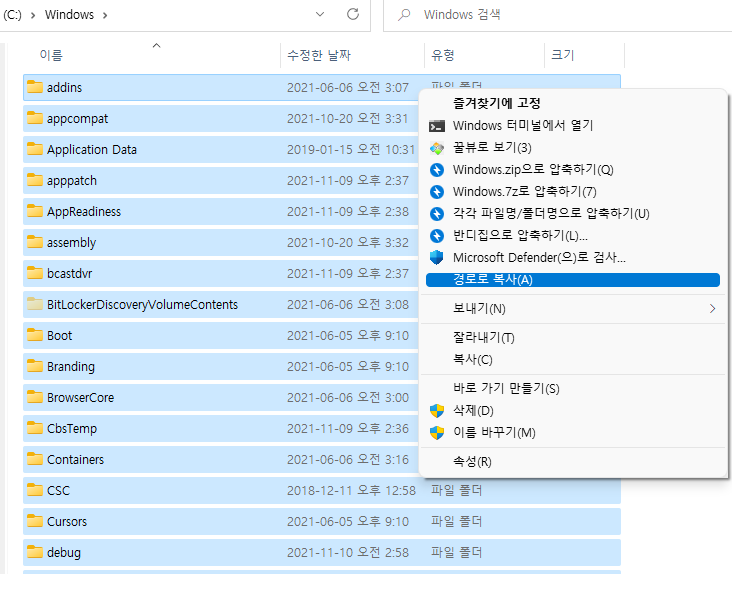The image size is (732, 589).
Task: Click the date 2018-12-11 오후 12:58
Action: pyautogui.click(x=351, y=491)
